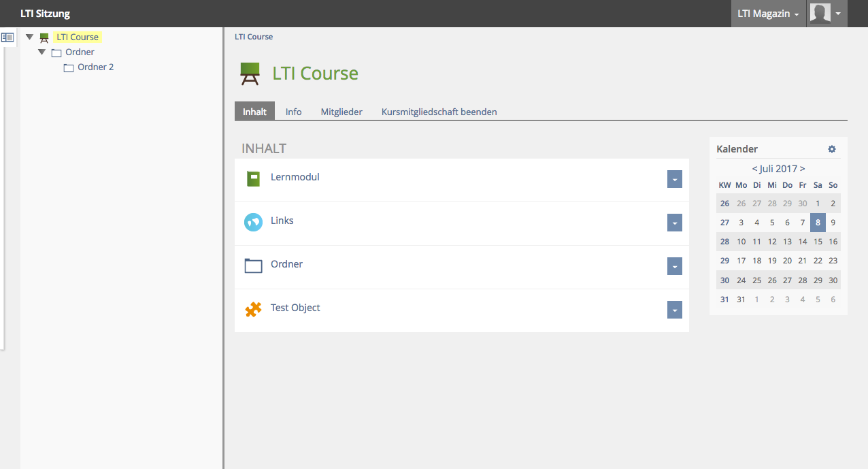The width and height of the screenshot is (868, 469).
Task: Select July 20 in the calendar
Action: [787, 261]
